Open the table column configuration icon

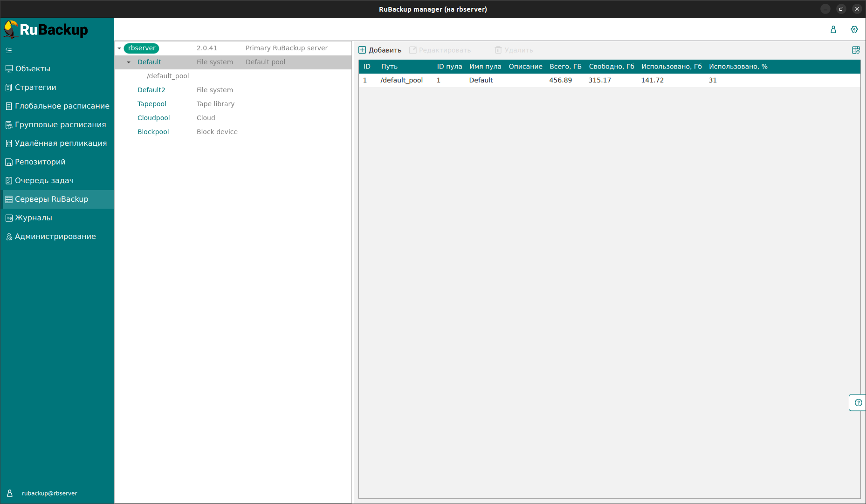[856, 50]
